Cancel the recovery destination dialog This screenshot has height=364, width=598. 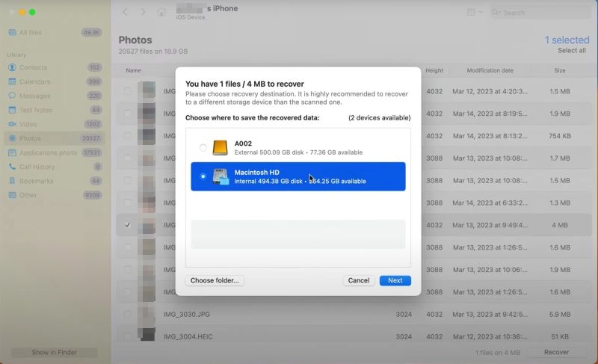click(x=359, y=280)
